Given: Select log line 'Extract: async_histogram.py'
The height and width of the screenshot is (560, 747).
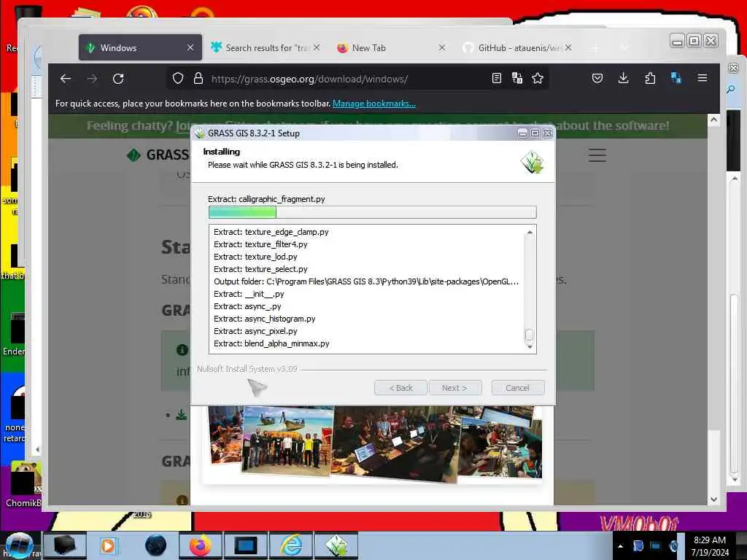Looking at the screenshot, I should click(264, 319).
